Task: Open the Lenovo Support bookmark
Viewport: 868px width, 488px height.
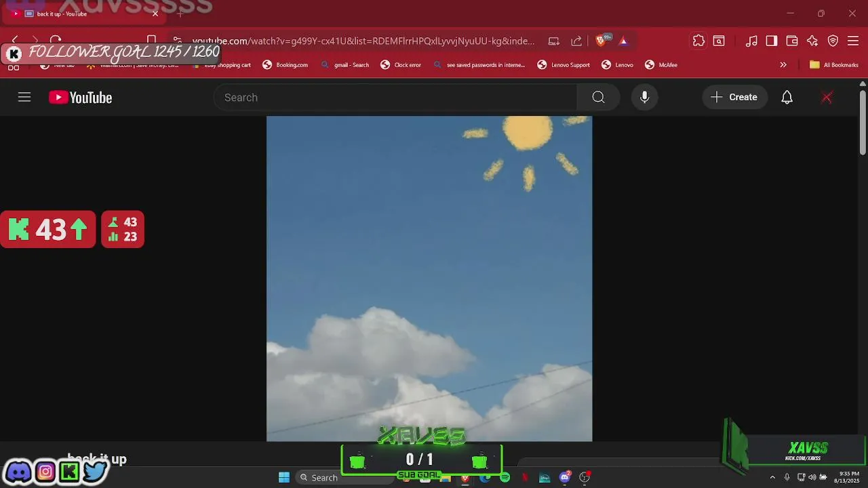Action: click(564, 65)
